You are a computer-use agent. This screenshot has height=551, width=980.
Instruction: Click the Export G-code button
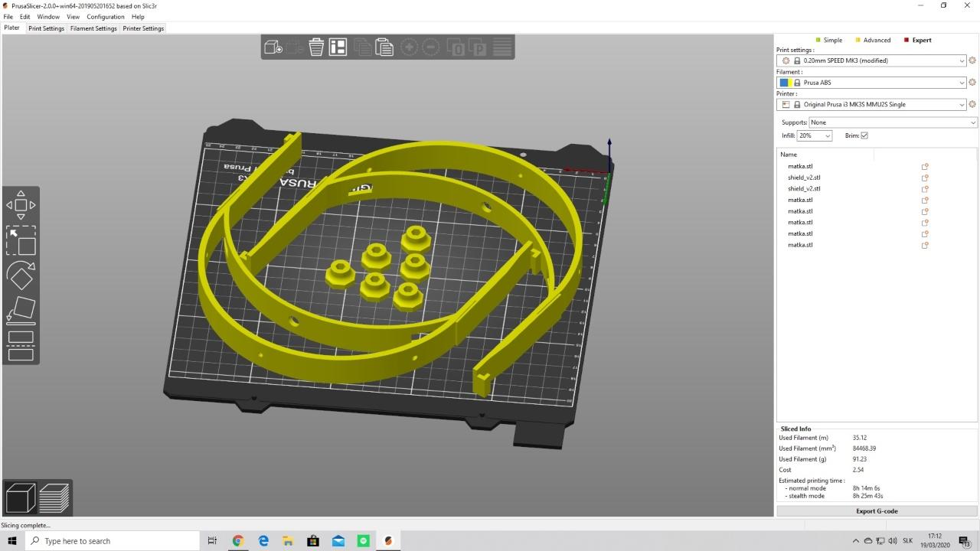point(877,510)
